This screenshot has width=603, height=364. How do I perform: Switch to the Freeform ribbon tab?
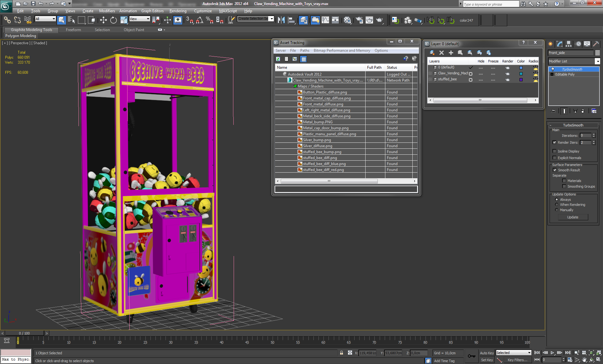click(x=73, y=30)
